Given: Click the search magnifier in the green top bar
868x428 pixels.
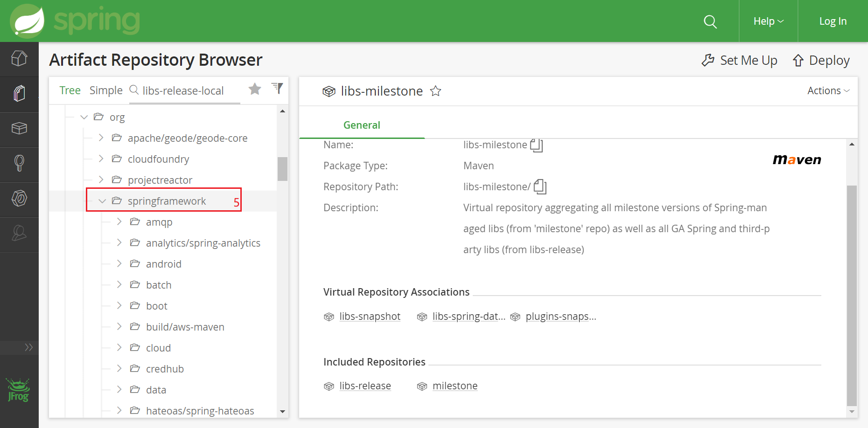Looking at the screenshot, I should [x=710, y=21].
